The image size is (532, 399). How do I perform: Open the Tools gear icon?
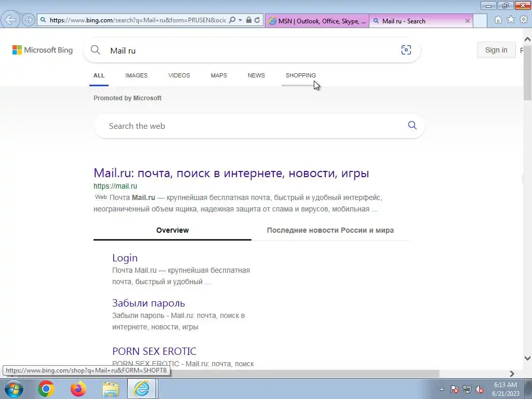click(524, 20)
